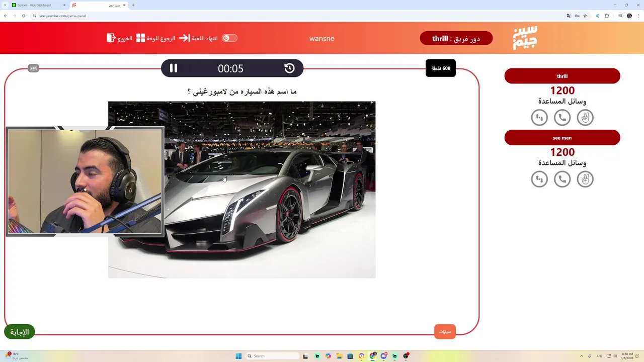Click the webcam overlay feed
This screenshot has height=362, width=644.
(x=85, y=182)
